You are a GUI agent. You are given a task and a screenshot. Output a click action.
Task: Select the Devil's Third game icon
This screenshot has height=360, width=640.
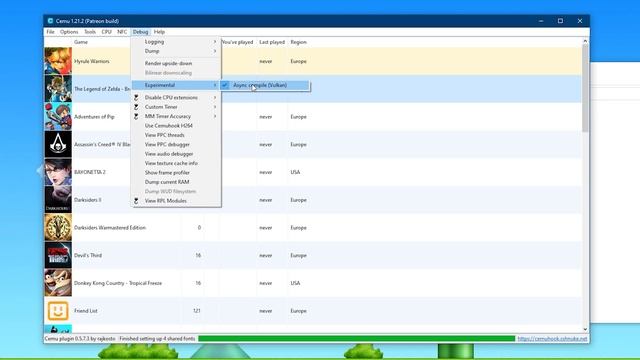pos(58,255)
